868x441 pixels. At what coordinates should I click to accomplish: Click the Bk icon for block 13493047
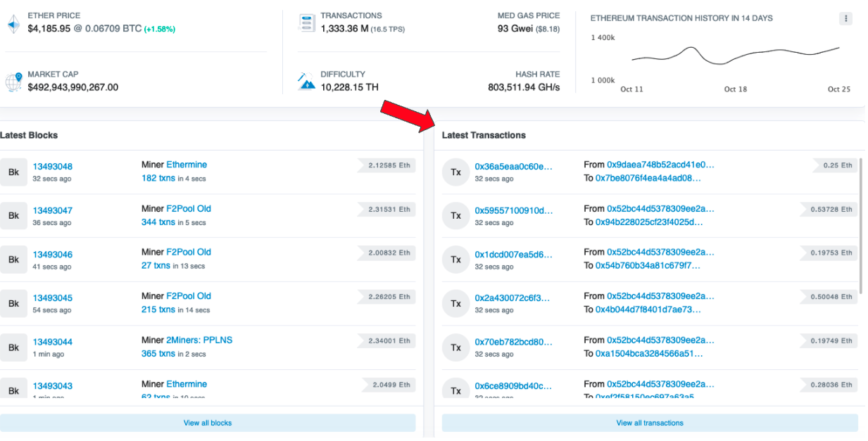pos(13,215)
